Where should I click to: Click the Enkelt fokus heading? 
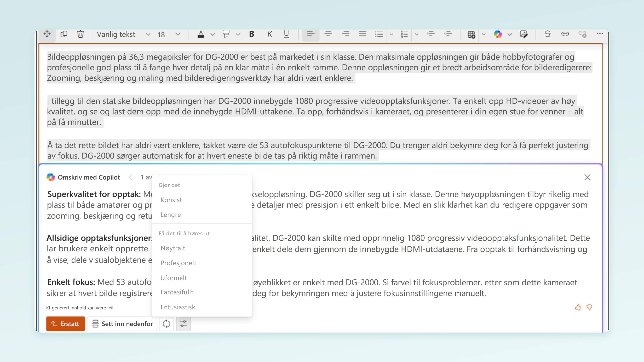point(71,282)
